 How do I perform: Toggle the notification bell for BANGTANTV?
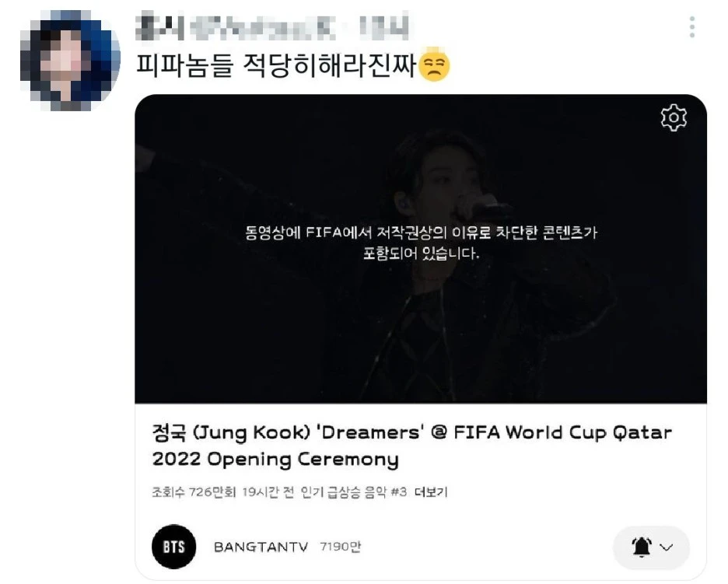pos(642,547)
